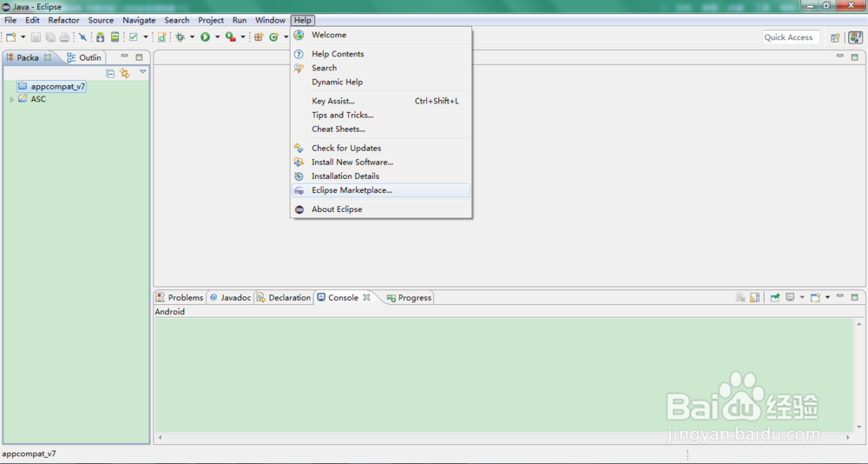Click the Display Selected Console icon
Viewport: 868px width, 464px height.
(791, 298)
